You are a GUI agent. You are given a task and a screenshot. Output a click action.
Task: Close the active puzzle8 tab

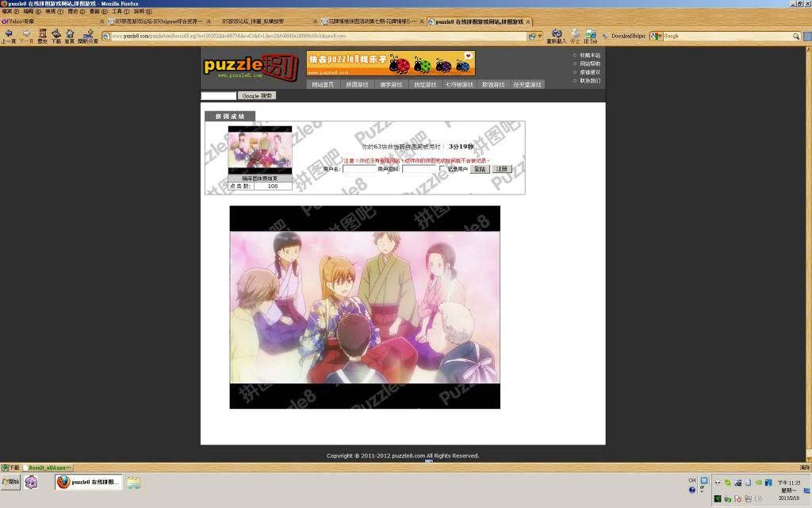527,21
